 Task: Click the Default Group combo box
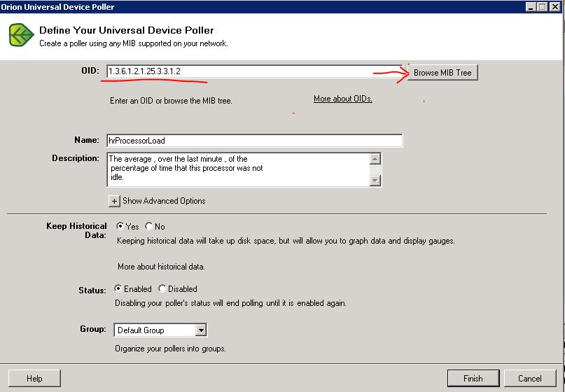pos(154,330)
